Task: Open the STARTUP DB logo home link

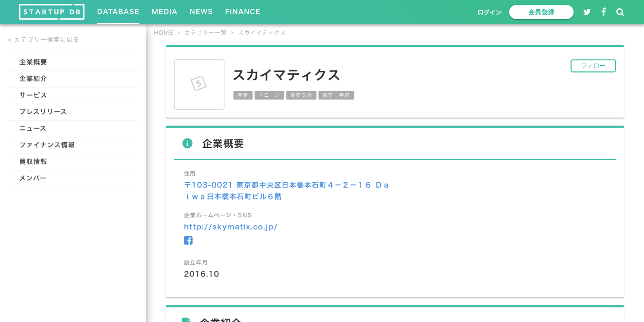Action: [x=52, y=12]
